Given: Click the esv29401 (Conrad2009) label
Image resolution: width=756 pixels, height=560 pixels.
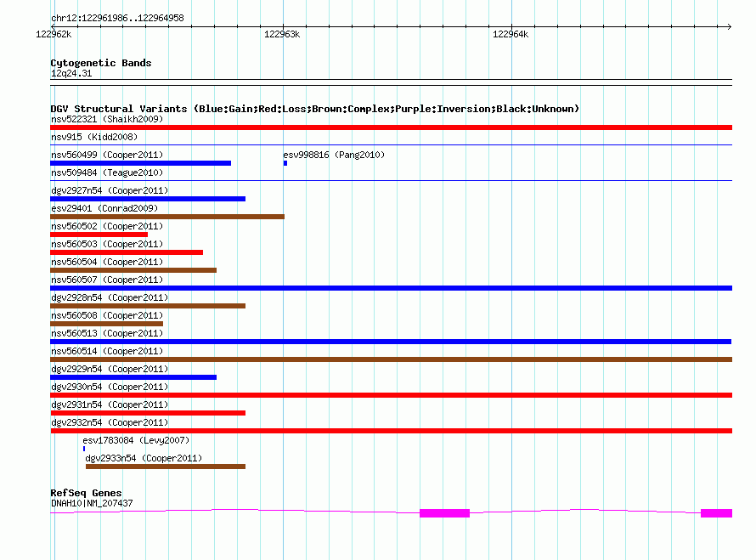Looking at the screenshot, I should pos(104,208).
